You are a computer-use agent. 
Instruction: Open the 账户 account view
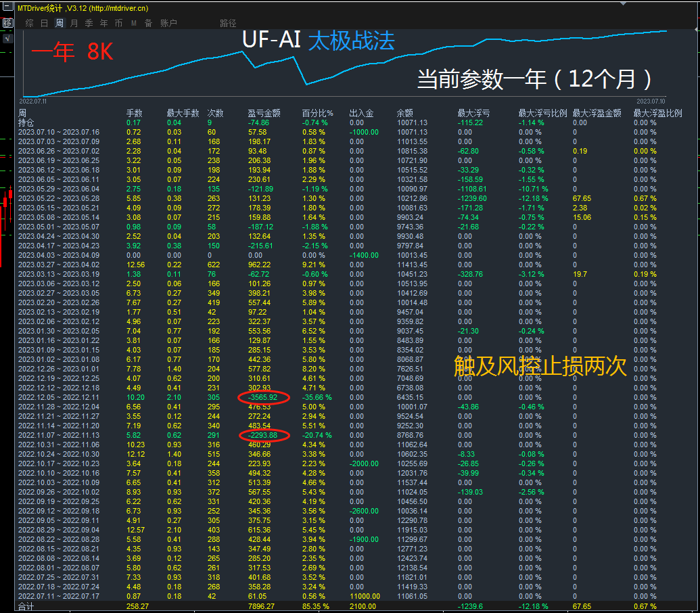pos(169,22)
